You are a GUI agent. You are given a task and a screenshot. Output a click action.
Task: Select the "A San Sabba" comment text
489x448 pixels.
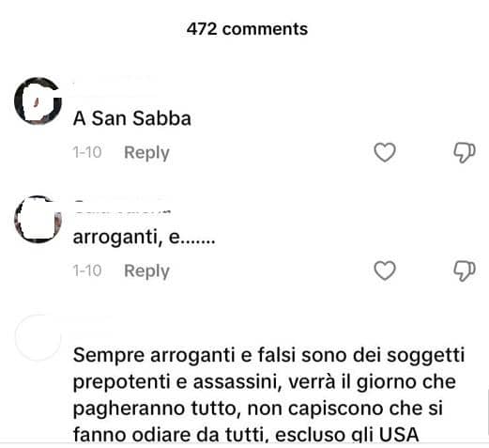tap(131, 118)
